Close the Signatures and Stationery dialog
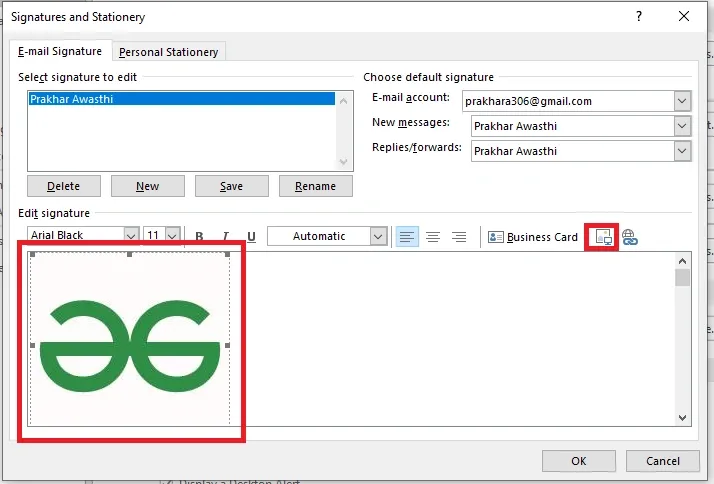This screenshot has height=484, width=714. click(x=683, y=16)
